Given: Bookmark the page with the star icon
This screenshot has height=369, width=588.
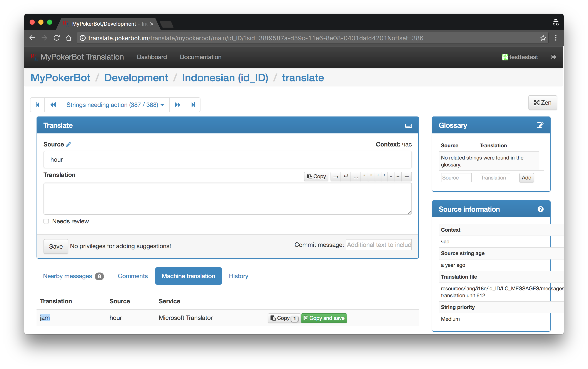Looking at the screenshot, I should point(543,38).
